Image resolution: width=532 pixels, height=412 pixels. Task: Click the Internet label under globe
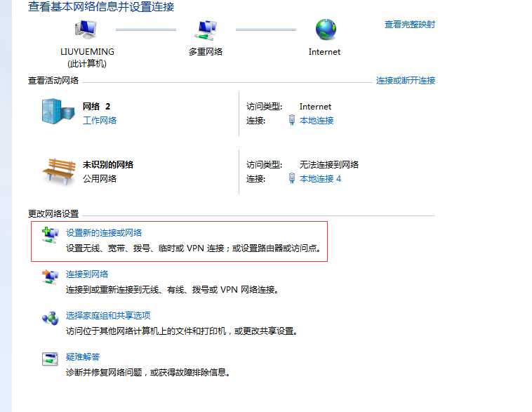324,51
